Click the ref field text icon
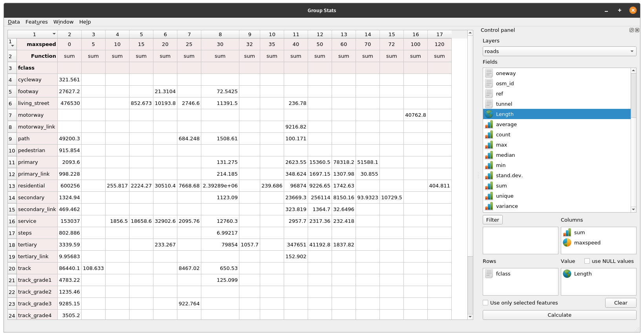Screen dimensions: 644x336 click(x=489, y=94)
